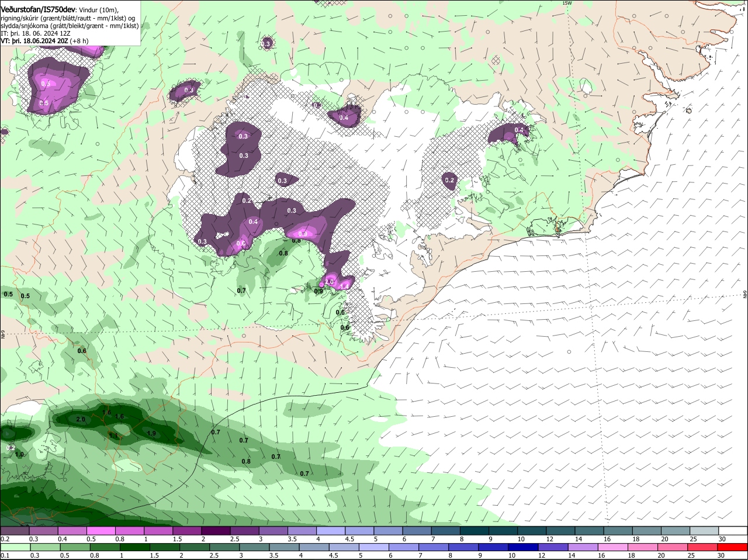Pick the lavender 4–4.5 snow scale swatch
Viewport: 748px width, 560px height.
[x=331, y=531]
